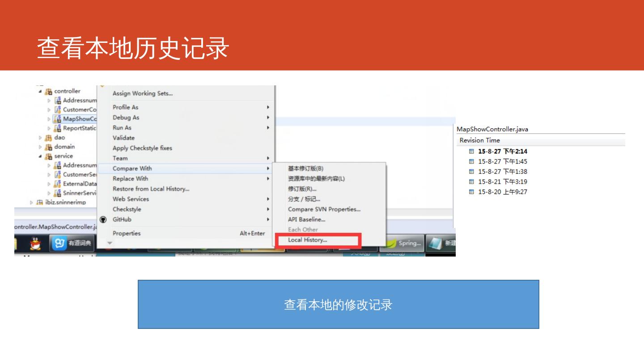
Task: Click the Addressnum class icon under controller
Action: coord(58,101)
